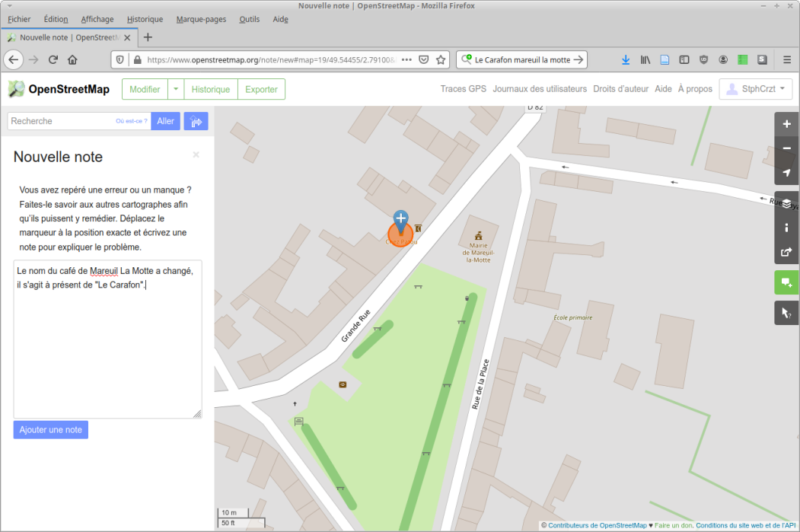Viewport: 800px width, 532px height.
Task: Open the share map panel
Action: pyautogui.click(x=786, y=252)
